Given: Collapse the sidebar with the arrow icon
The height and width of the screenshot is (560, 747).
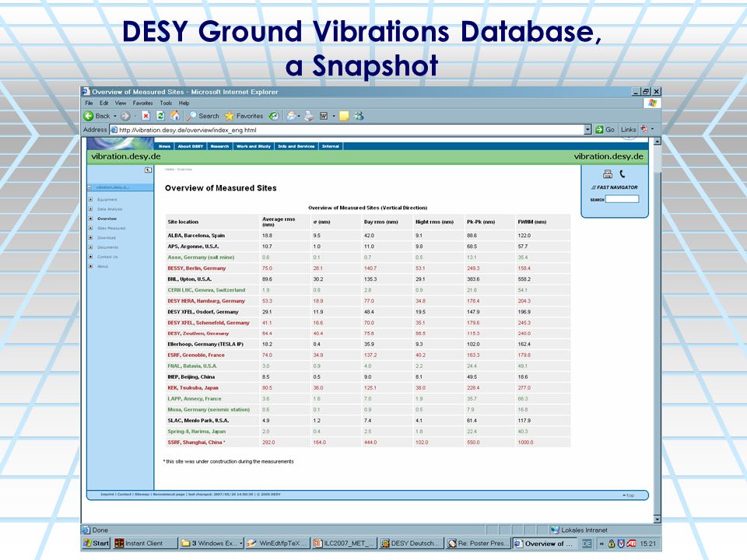Looking at the screenshot, I should (148, 170).
